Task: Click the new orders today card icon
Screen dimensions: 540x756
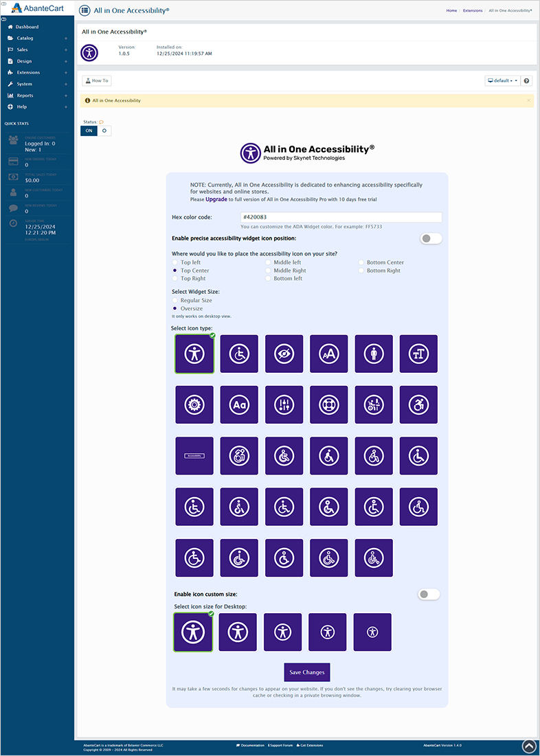Action: click(x=14, y=161)
